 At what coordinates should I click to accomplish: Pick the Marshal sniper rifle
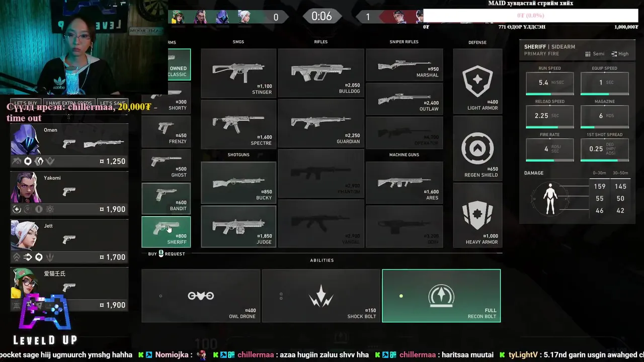[404, 65]
